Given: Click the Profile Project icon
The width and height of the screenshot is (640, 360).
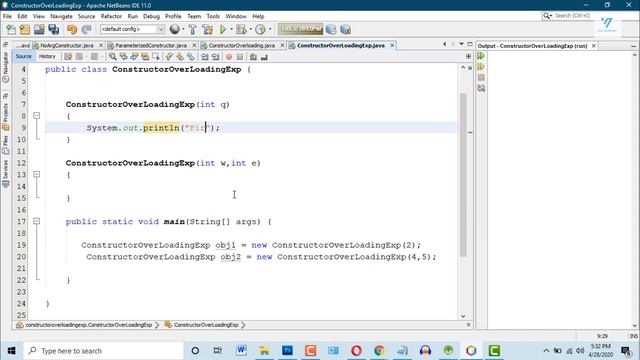Looking at the screenshot, I should click(260, 29).
